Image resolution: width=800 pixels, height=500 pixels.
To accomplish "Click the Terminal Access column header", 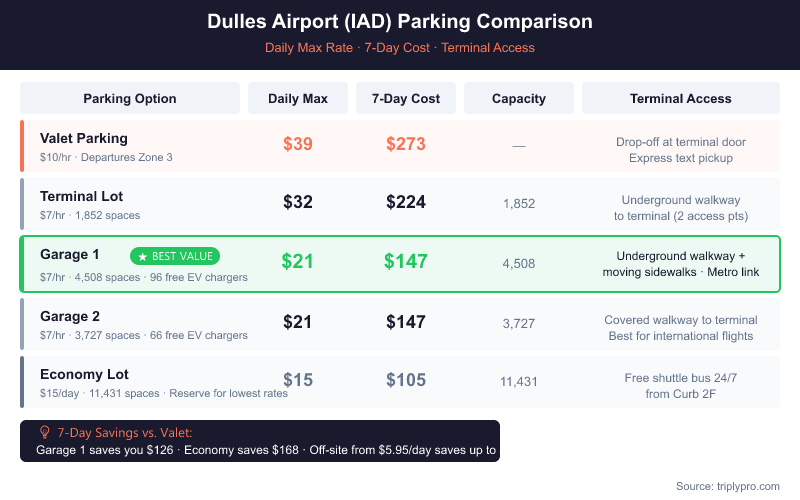I will [681, 98].
